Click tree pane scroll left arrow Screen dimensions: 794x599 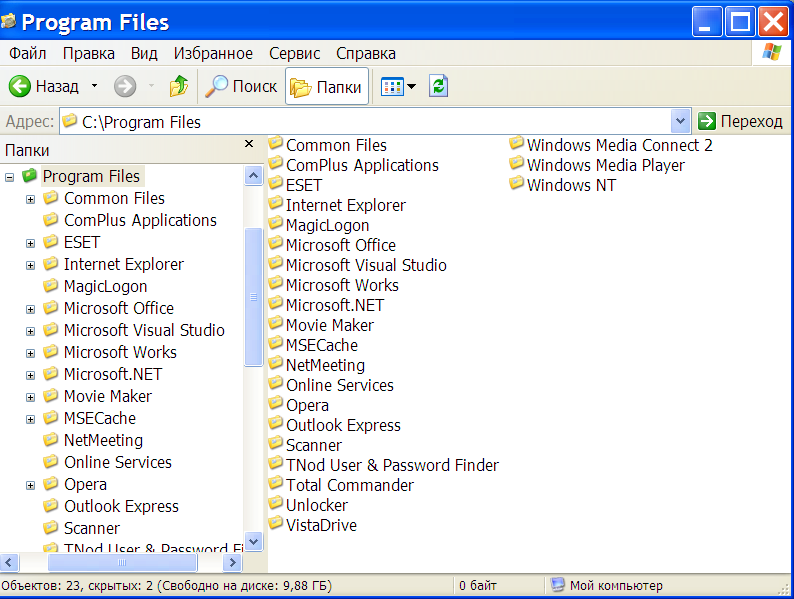(x=9, y=562)
